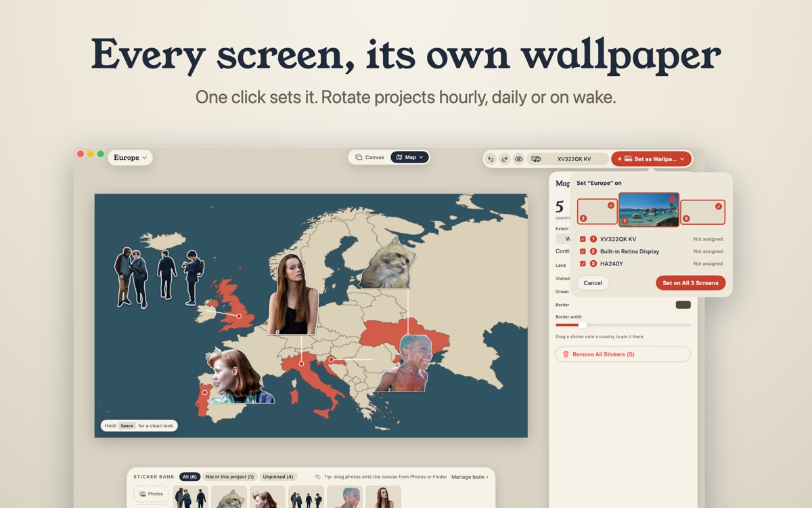Click the tall woman sticker over Germany
812x508 pixels.
click(x=292, y=295)
